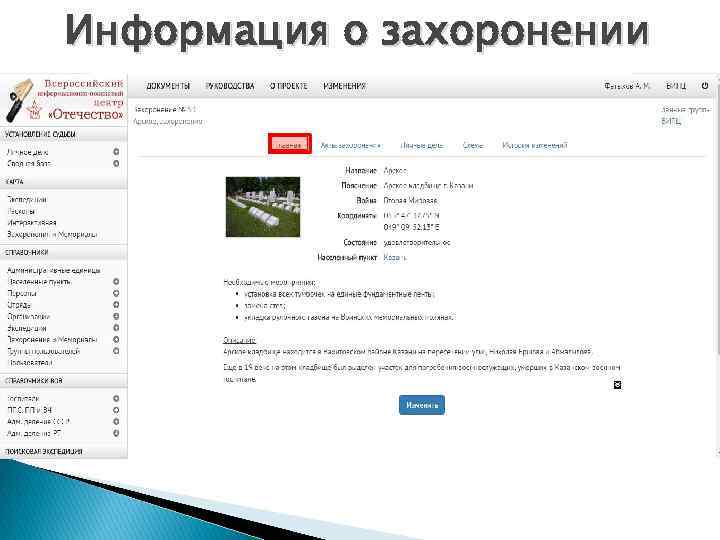This screenshot has width=720, height=540.
Task: Open ППС, ПП и ВЧ reference
Action: click(29, 410)
